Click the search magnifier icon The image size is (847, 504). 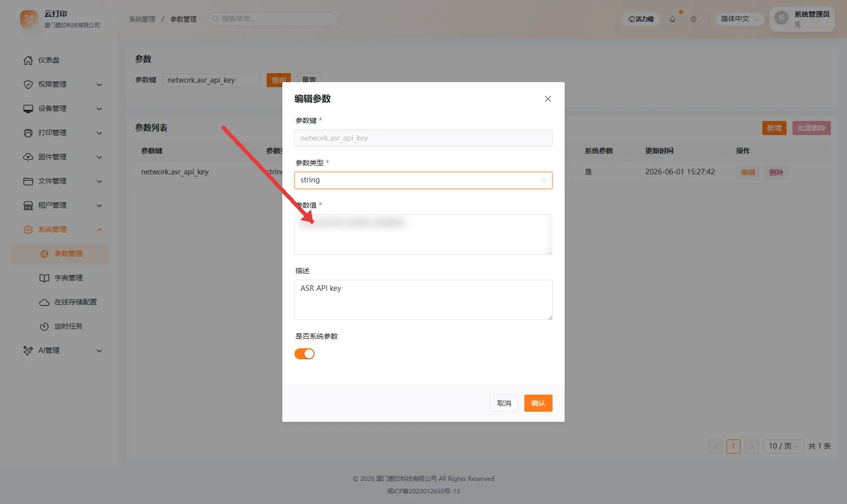pyautogui.click(x=215, y=19)
